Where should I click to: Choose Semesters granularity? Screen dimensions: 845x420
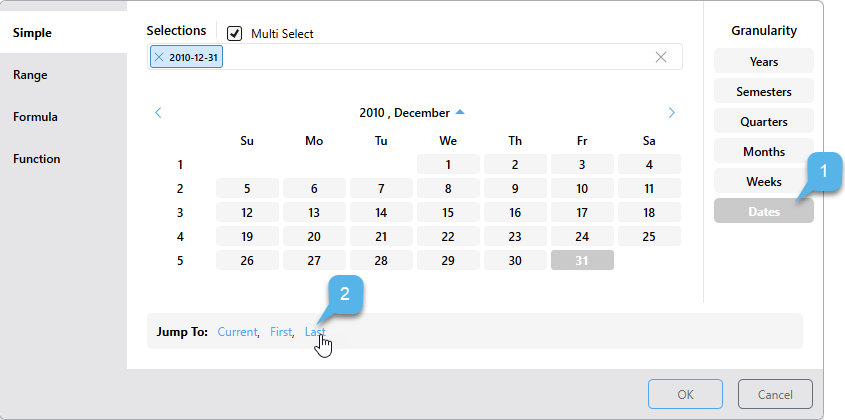tap(763, 92)
